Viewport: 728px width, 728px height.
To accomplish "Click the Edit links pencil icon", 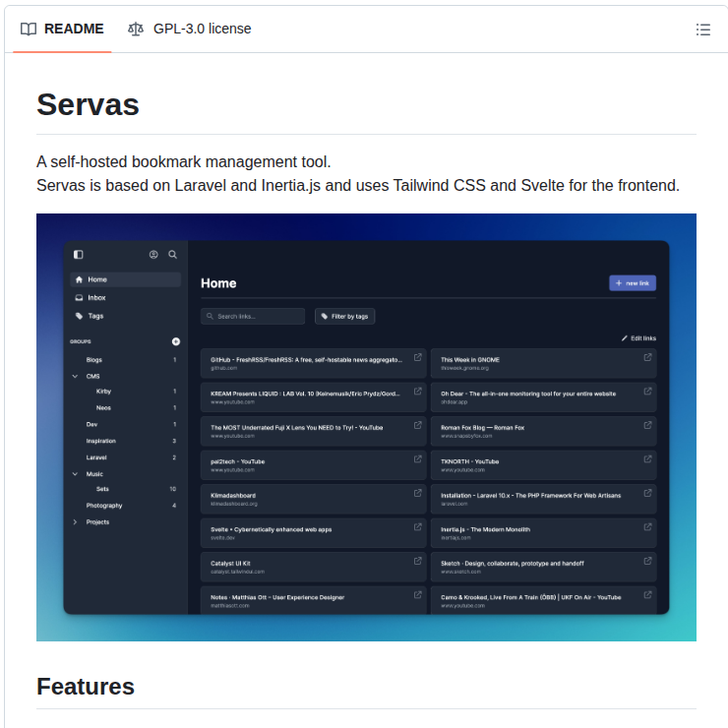I will click(625, 338).
